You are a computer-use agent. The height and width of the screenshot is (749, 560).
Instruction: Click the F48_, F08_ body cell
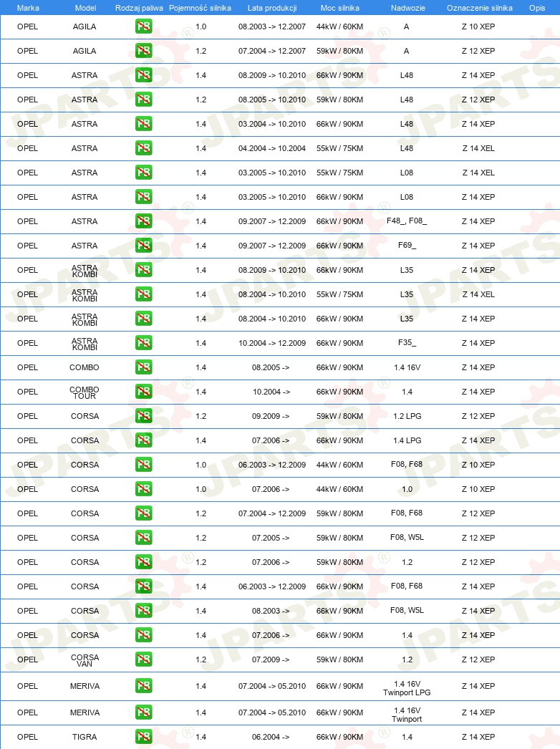click(407, 221)
